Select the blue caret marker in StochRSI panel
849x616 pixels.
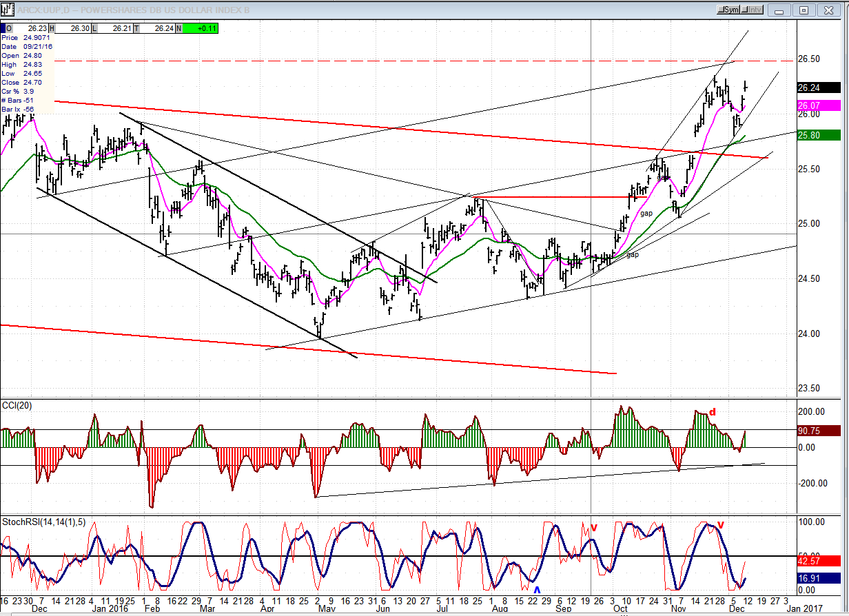(536, 589)
